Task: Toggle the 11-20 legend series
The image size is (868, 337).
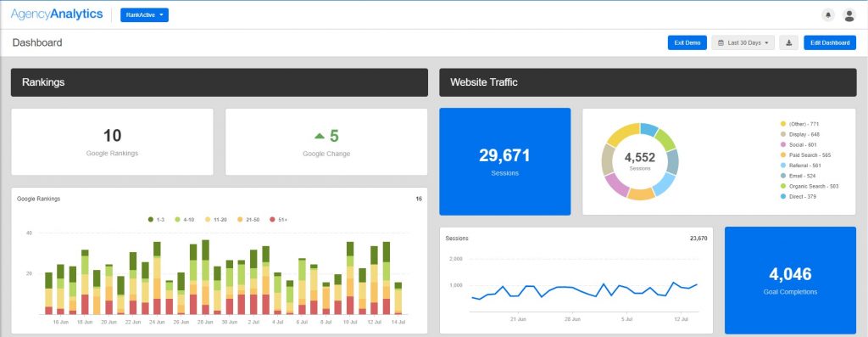Action: point(216,220)
